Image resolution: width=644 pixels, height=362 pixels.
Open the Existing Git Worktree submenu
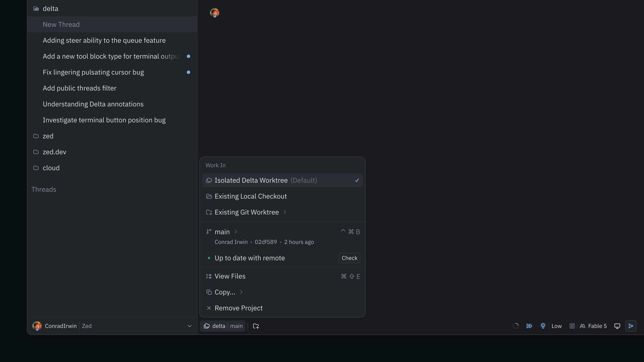tap(282, 212)
